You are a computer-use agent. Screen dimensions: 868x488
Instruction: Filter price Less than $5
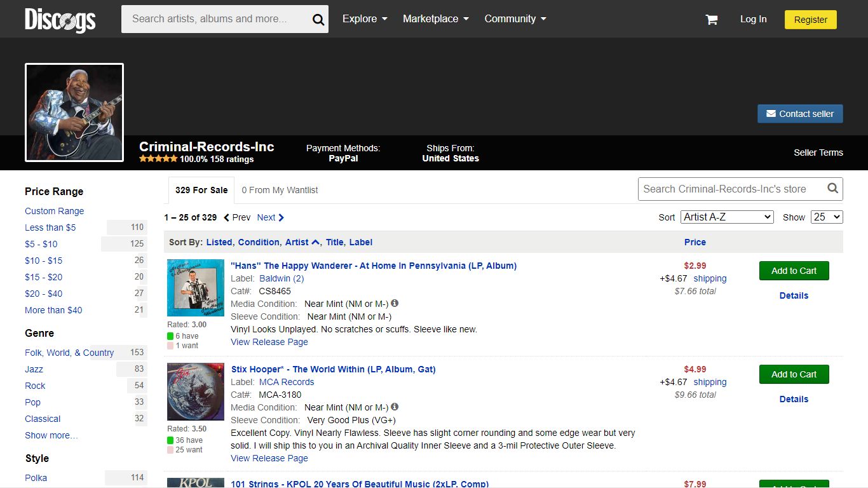pos(50,227)
